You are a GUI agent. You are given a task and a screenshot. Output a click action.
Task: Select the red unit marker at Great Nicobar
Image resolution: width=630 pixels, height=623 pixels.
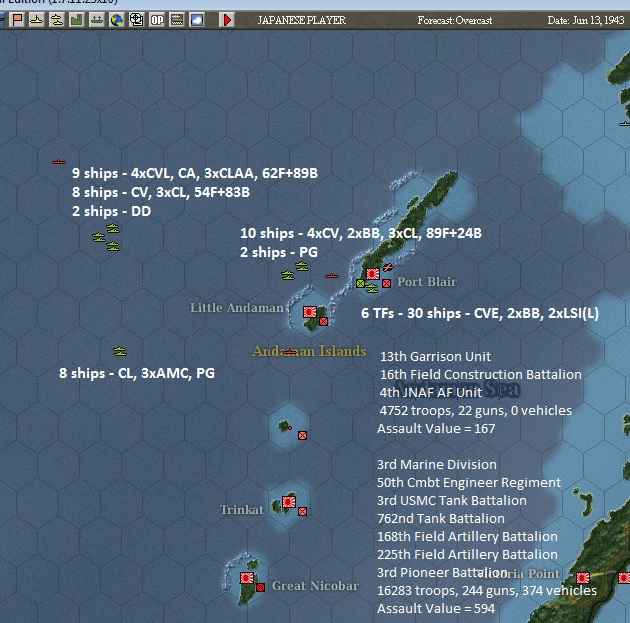pyautogui.click(x=260, y=587)
